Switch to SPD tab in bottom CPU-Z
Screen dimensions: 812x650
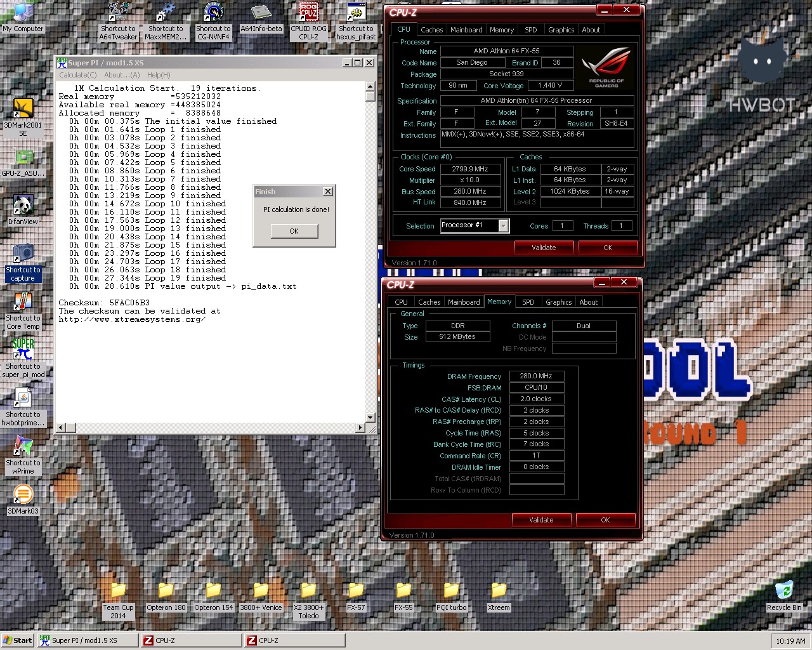pyautogui.click(x=528, y=302)
